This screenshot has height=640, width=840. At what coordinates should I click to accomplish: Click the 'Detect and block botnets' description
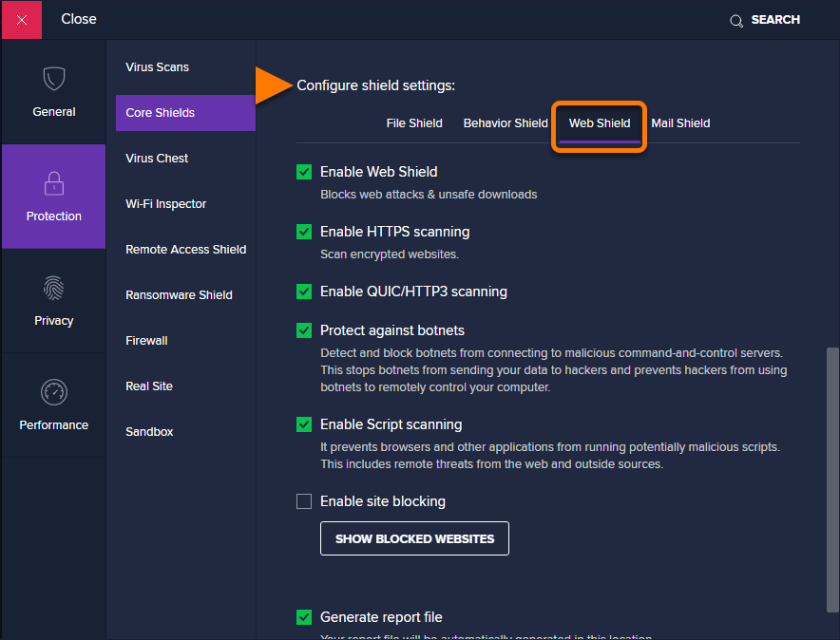coord(554,370)
